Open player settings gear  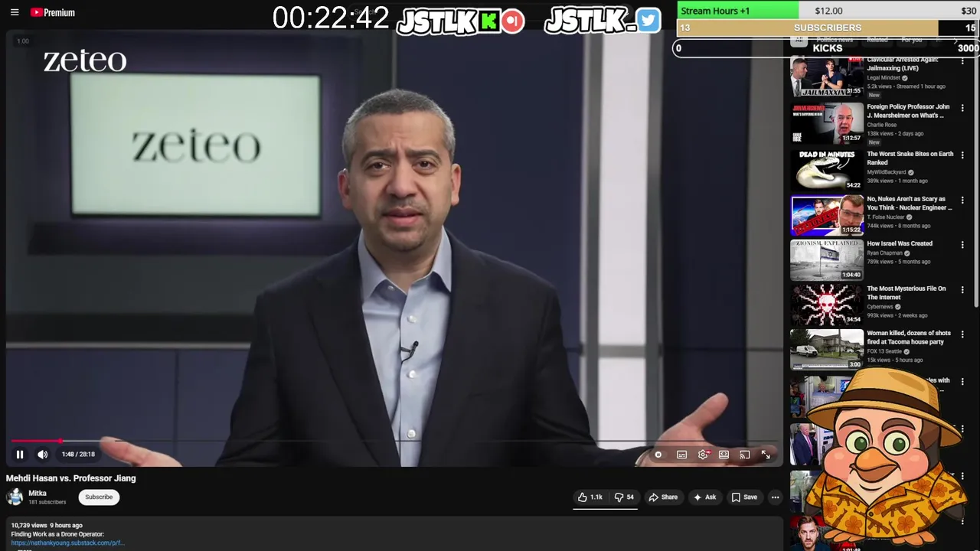(703, 455)
